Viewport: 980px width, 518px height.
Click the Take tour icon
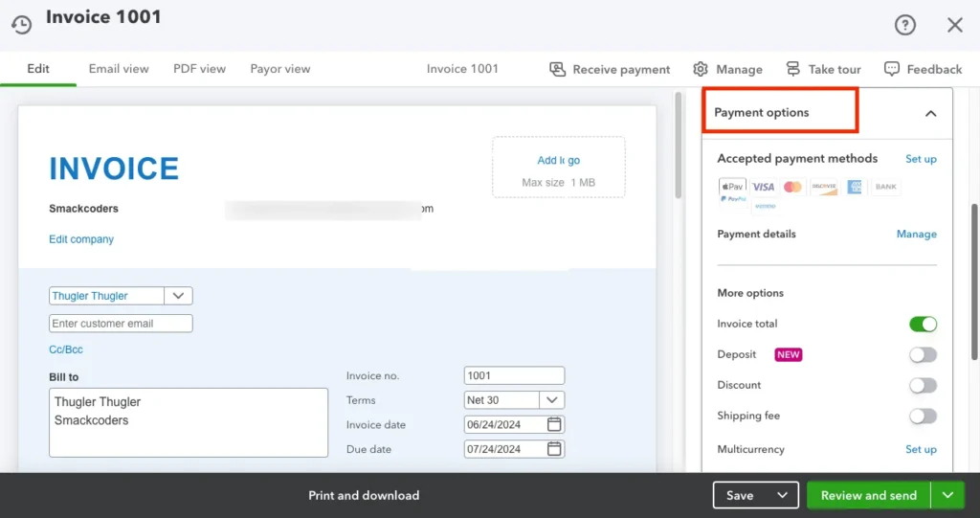[x=793, y=69]
